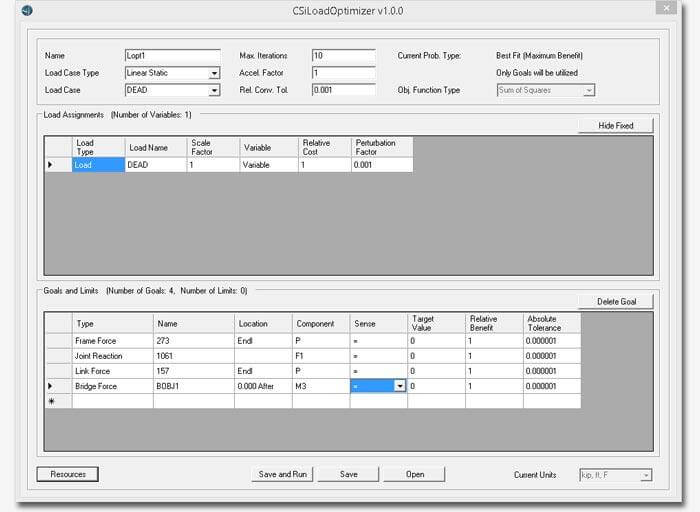Click the P component cell in Link Force row
This screenshot has height=512, width=700.
pos(321,371)
